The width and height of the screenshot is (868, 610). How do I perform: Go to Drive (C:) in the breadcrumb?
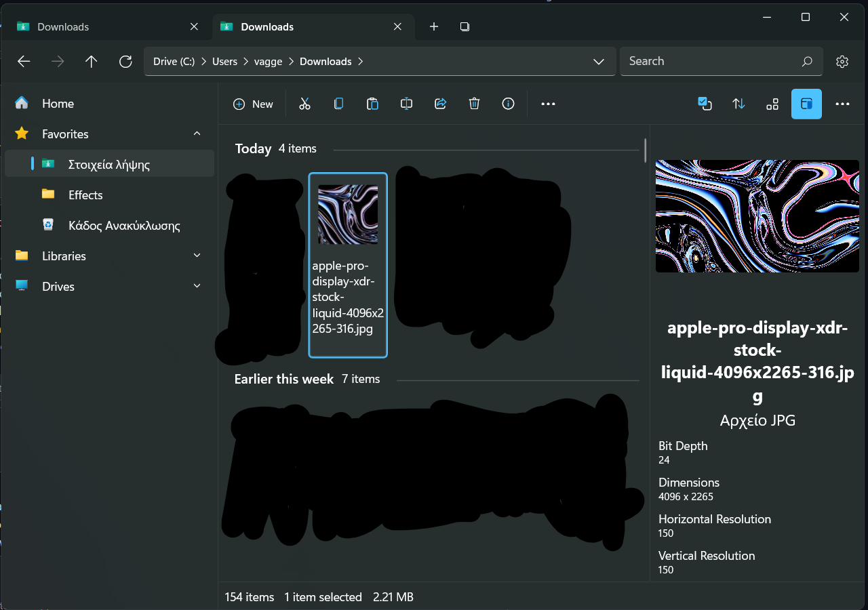174,62
